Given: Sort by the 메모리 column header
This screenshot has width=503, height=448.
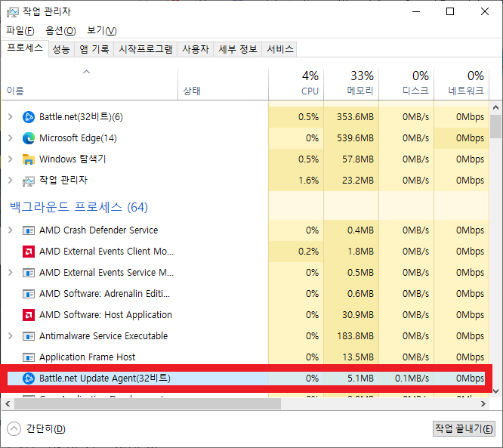Looking at the screenshot, I should pos(351,84).
